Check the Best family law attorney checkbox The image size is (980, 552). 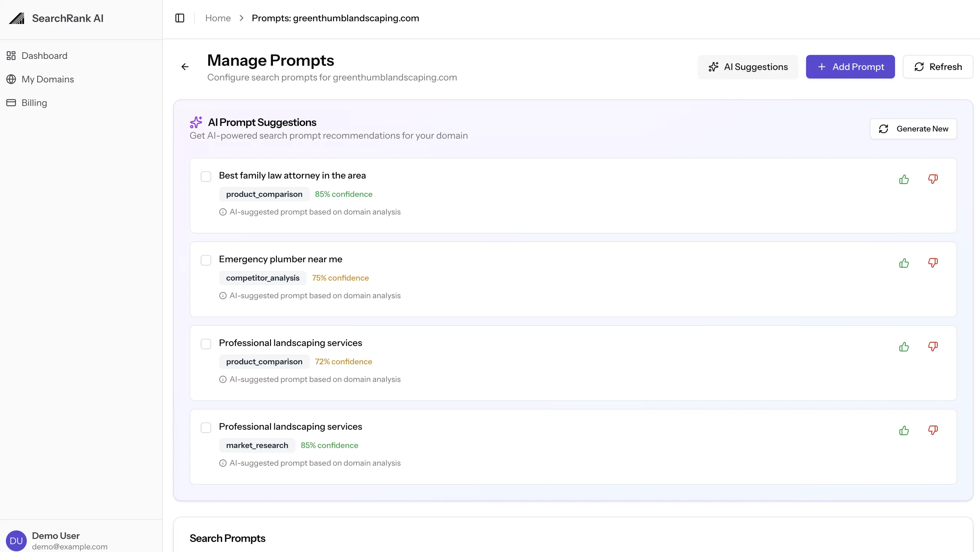pyautogui.click(x=206, y=177)
